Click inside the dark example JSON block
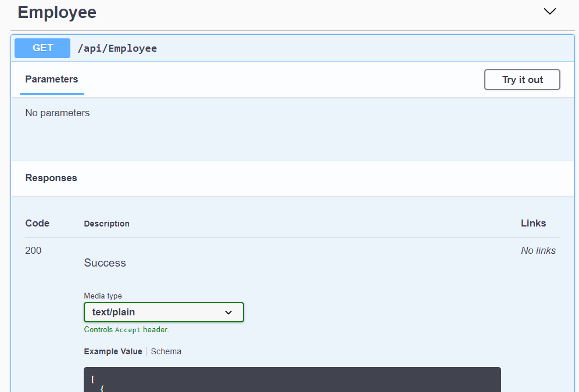The image size is (579, 392). (292, 379)
